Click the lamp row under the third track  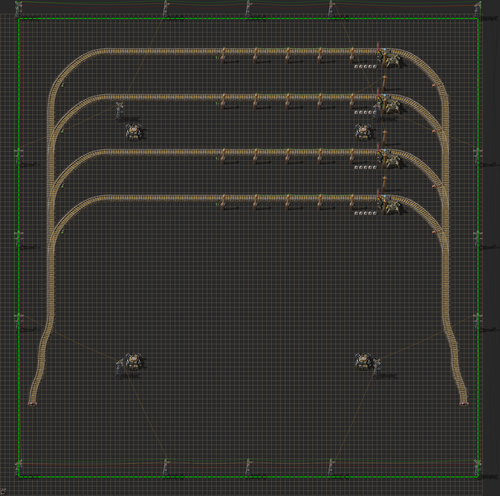pyautogui.click(x=365, y=167)
